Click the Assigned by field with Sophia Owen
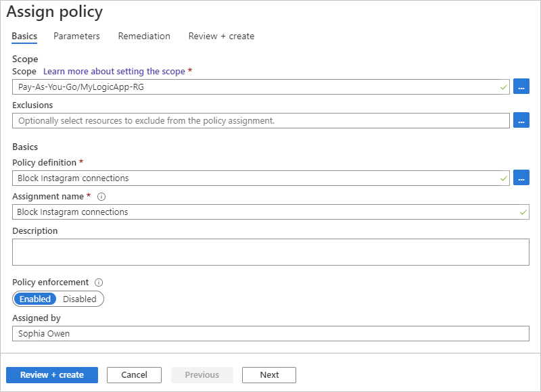The height and width of the screenshot is (392, 541). (270, 333)
